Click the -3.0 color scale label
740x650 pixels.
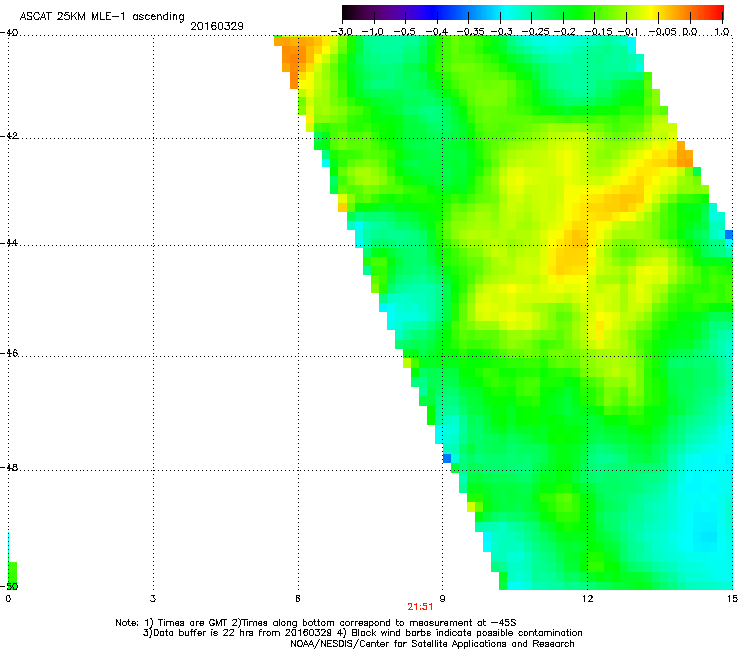pyautogui.click(x=341, y=32)
